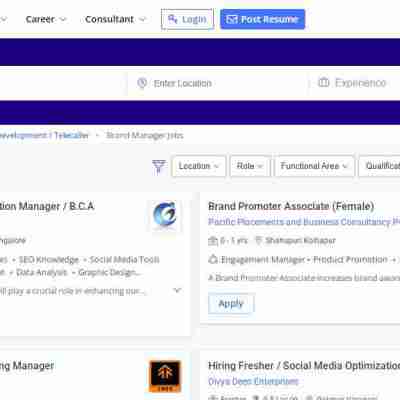Click the Experience briefcase icon
Image resolution: width=400 pixels, height=400 pixels.
click(324, 82)
